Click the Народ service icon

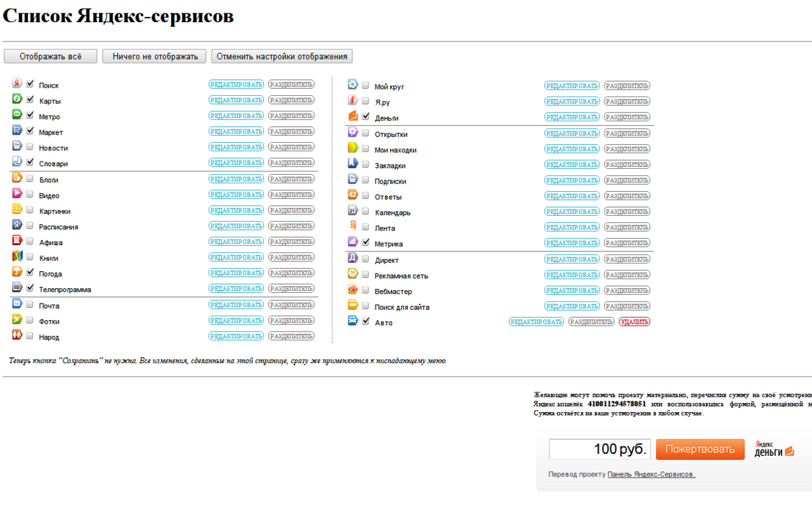[17, 335]
